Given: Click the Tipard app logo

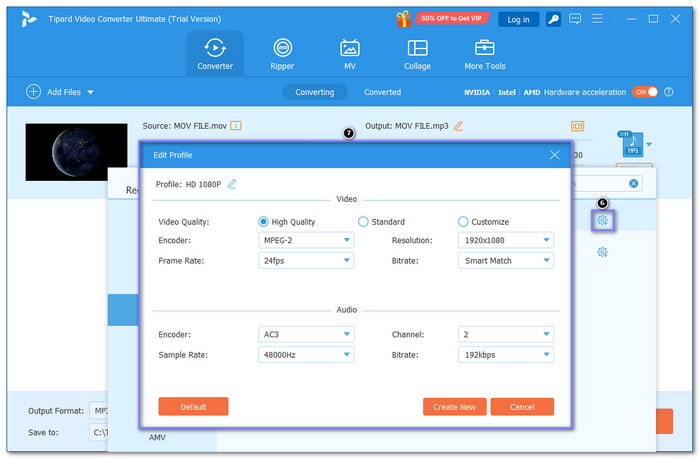Looking at the screenshot, I should coord(29,19).
